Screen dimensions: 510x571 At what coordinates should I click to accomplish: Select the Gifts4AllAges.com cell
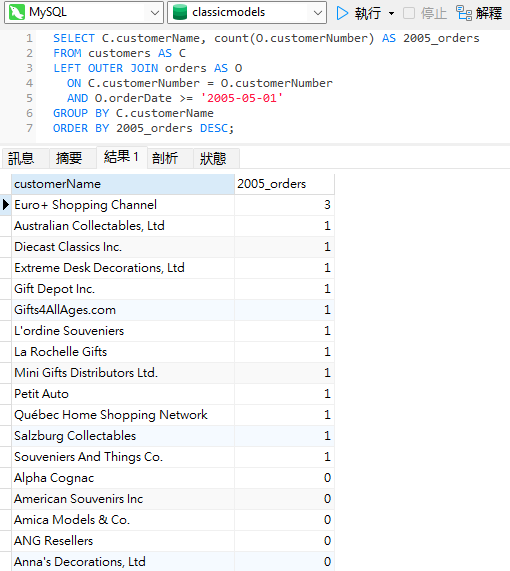click(x=123, y=310)
